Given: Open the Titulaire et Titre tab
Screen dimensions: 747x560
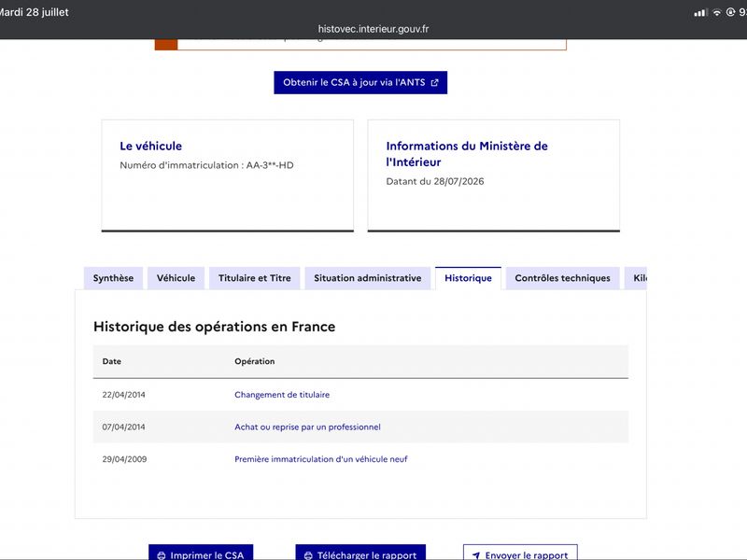Looking at the screenshot, I should (254, 278).
